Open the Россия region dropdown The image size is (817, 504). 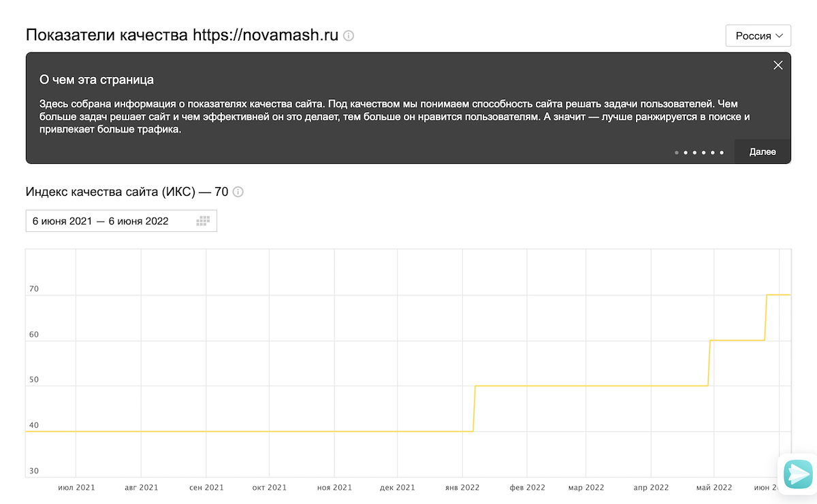pos(758,36)
